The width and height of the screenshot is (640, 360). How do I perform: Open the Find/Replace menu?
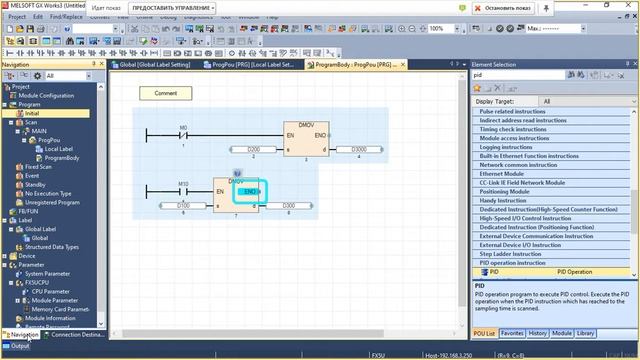66,17
